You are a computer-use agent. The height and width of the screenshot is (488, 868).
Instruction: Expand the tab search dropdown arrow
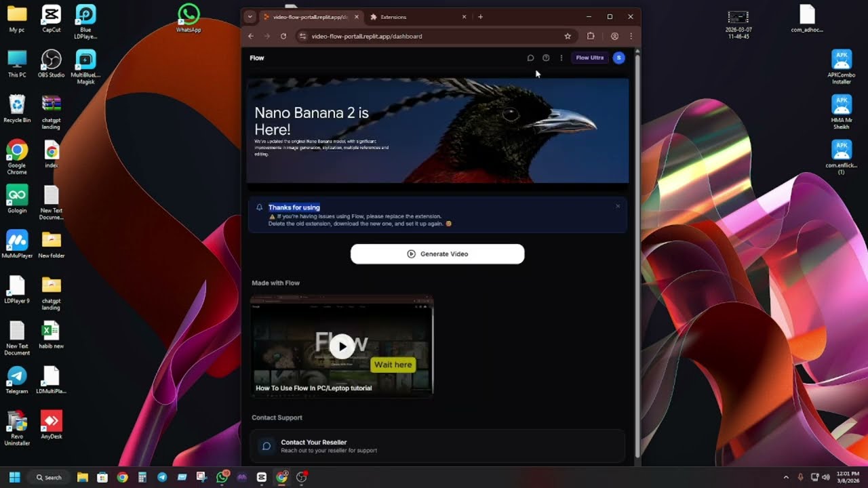coord(250,17)
